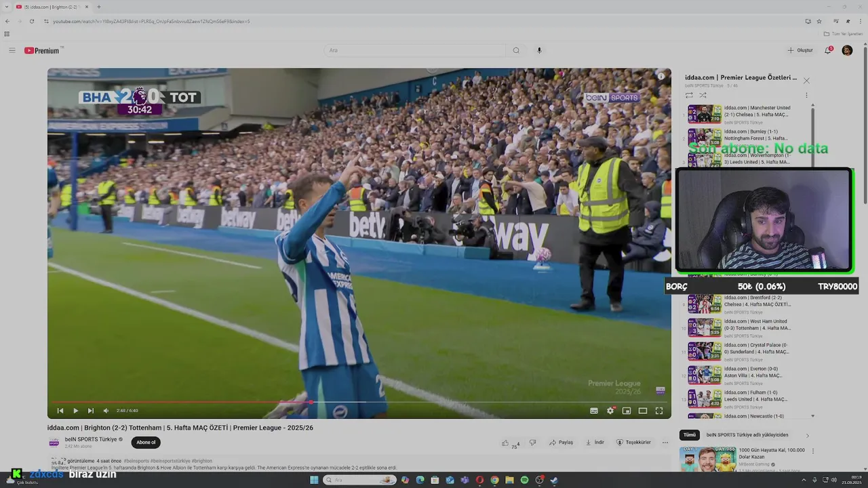Go back with the browser back arrow

7,21
